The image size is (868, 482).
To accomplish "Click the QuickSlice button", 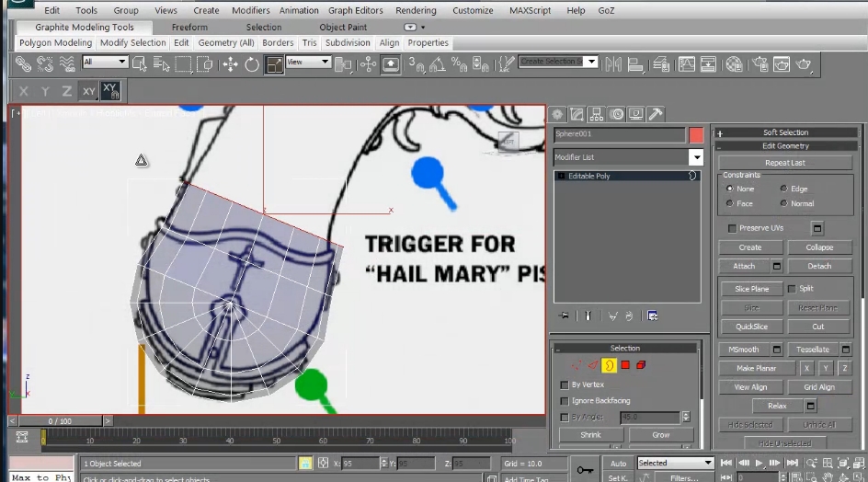I will click(x=751, y=327).
